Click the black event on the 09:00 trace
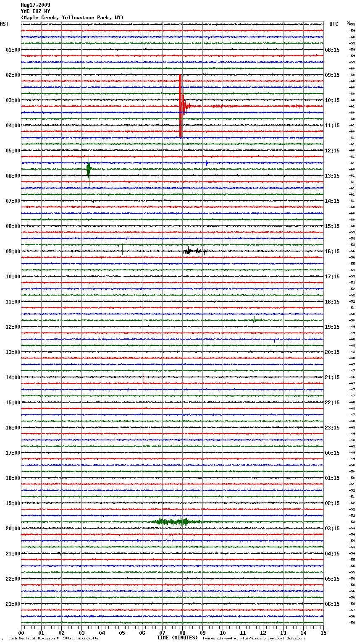The width and height of the screenshot is (357, 644). [195, 251]
